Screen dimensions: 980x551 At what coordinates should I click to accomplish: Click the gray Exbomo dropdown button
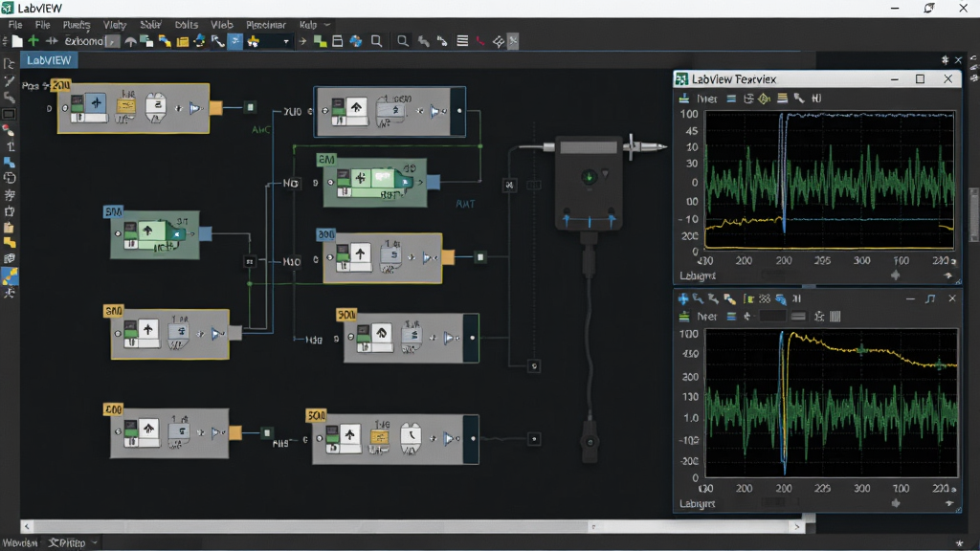click(x=113, y=41)
